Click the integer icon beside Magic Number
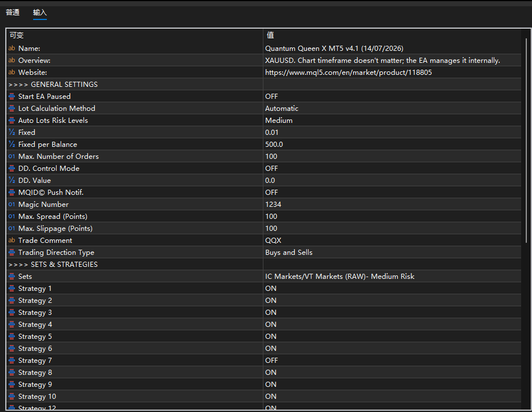Image resolution: width=532 pixels, height=412 pixels. (x=11, y=205)
